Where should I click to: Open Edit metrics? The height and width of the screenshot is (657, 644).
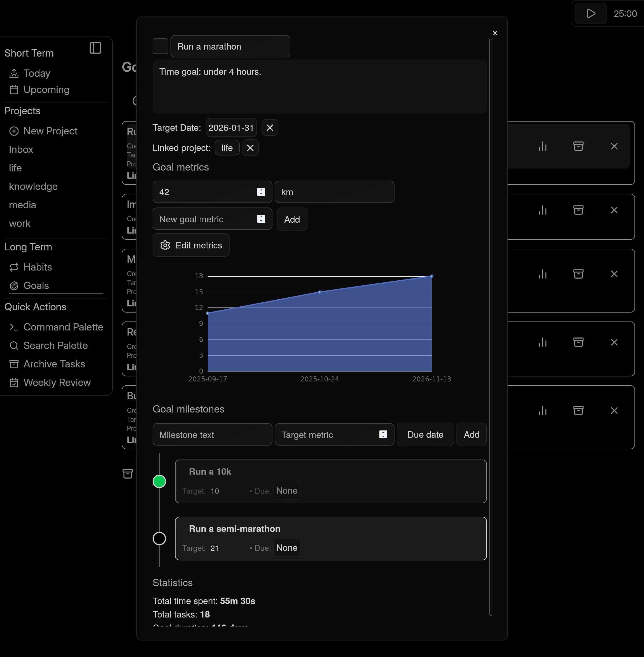click(x=191, y=245)
